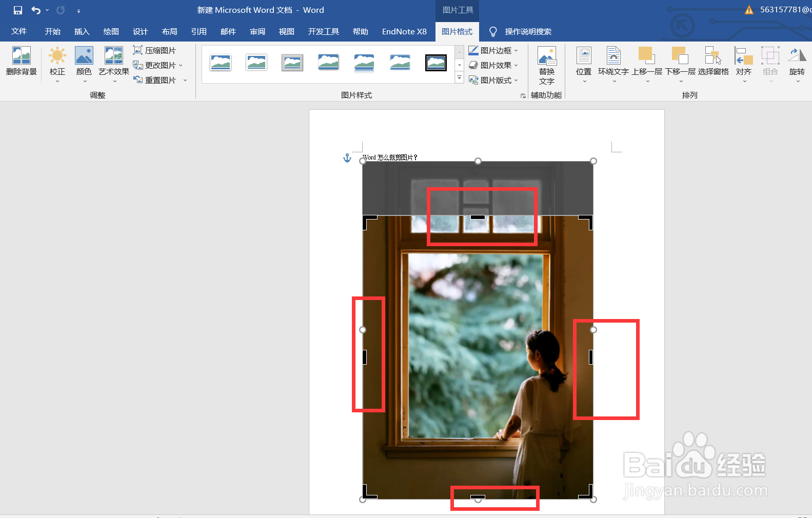
Task: Expand Change Picture (更改图片) dropdown
Action: [x=181, y=65]
